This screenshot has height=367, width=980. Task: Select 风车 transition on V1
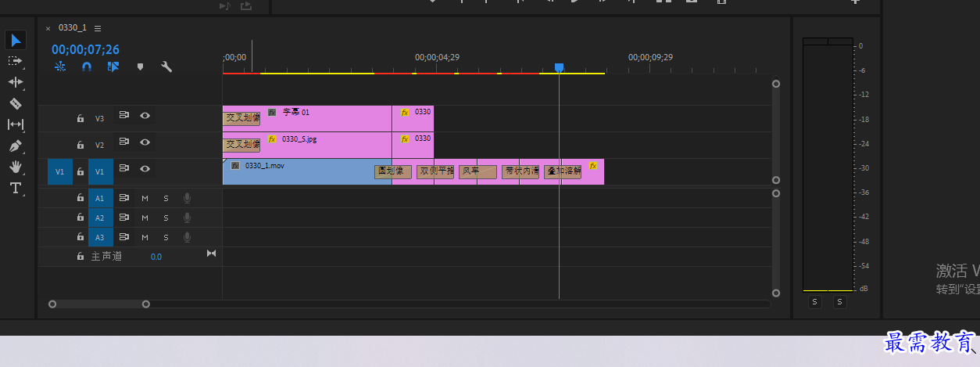[477, 171]
